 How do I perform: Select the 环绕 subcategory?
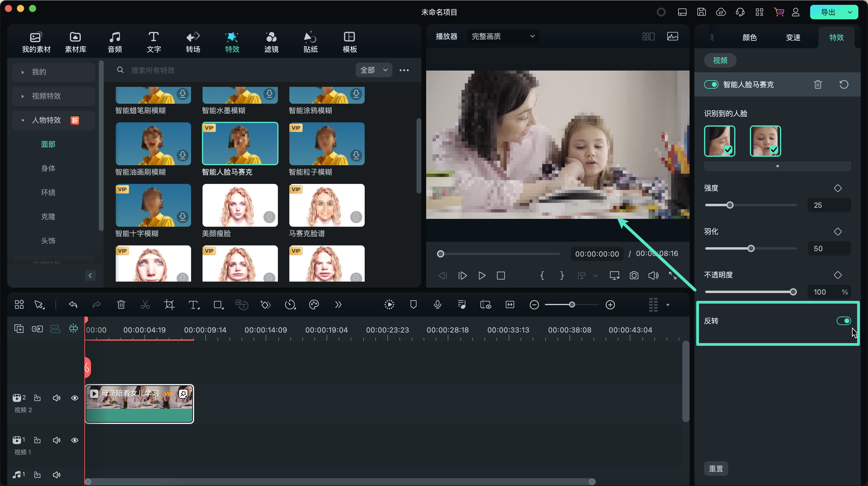pyautogui.click(x=48, y=192)
